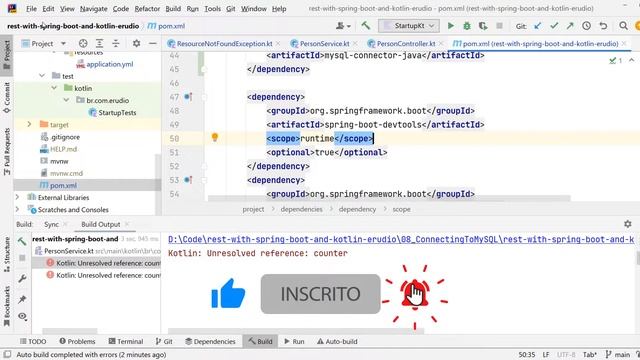640x360 pixels.
Task: Expand all in Project panel
Action: (x=99, y=43)
